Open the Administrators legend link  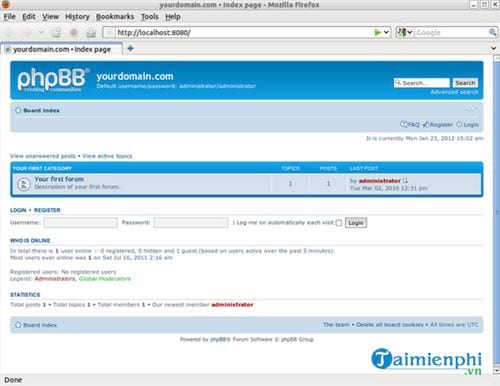pyautogui.click(x=55, y=279)
